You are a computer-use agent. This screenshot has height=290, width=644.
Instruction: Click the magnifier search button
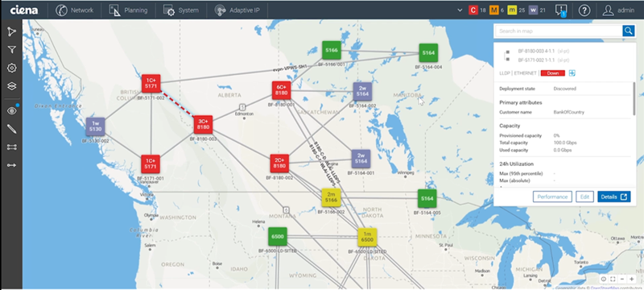629,31
